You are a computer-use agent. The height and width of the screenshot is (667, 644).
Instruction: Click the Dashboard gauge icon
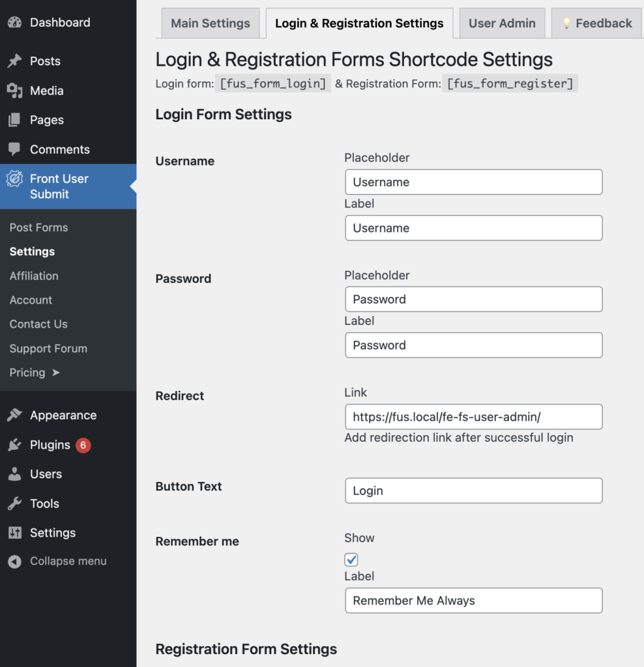tap(14, 22)
